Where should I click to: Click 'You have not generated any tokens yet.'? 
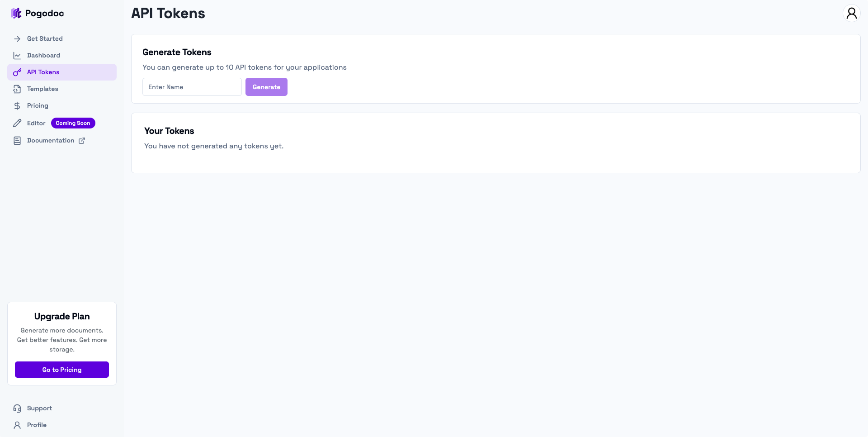point(214,146)
